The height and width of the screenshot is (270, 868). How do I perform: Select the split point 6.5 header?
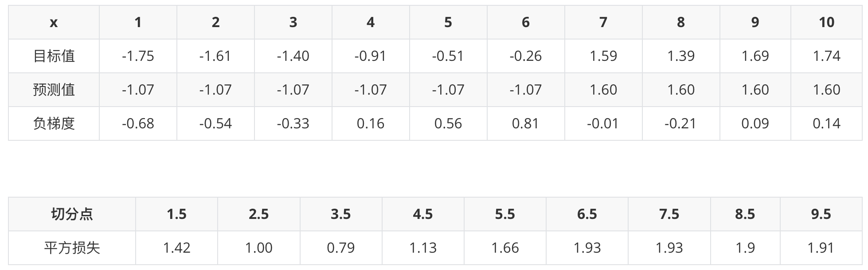point(587,214)
